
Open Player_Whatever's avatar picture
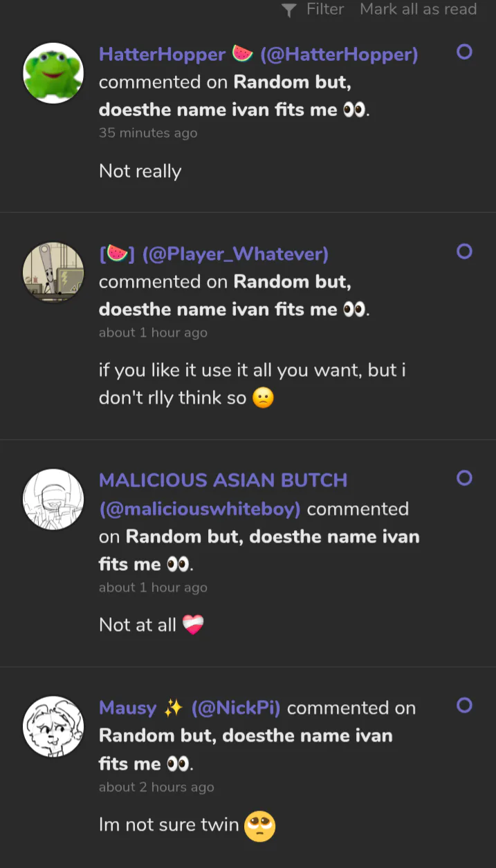[x=53, y=272]
